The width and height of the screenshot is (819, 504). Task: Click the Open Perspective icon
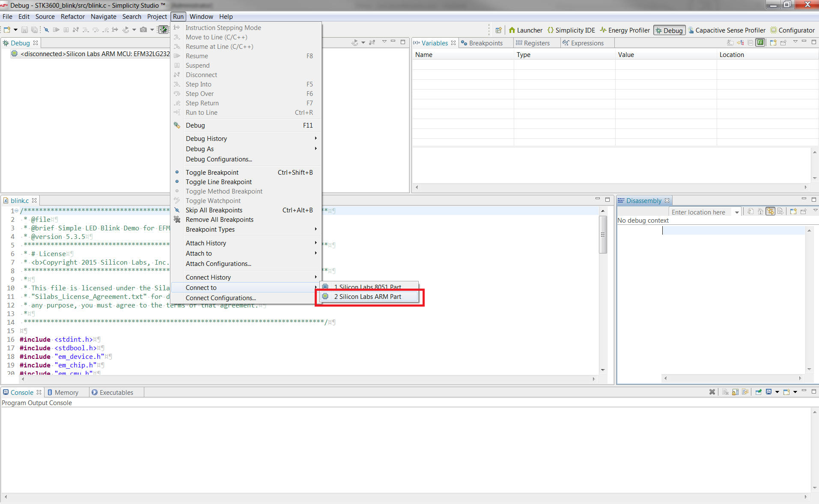point(498,30)
